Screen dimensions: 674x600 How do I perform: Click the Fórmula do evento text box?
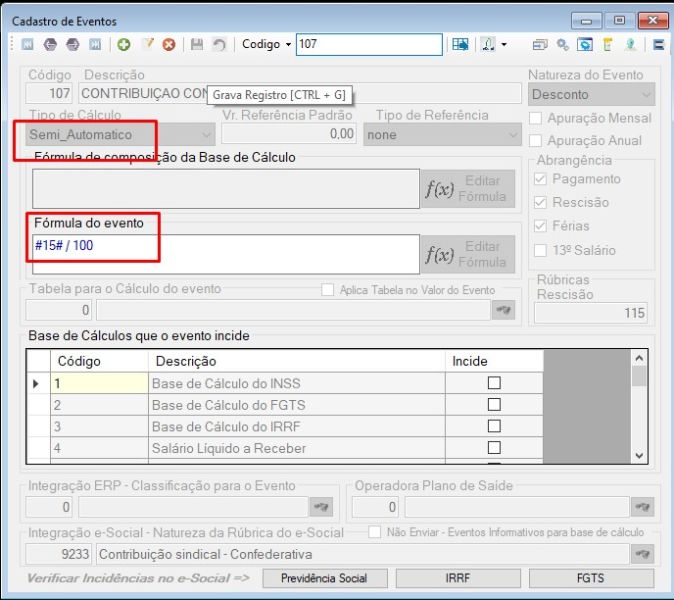(x=226, y=254)
